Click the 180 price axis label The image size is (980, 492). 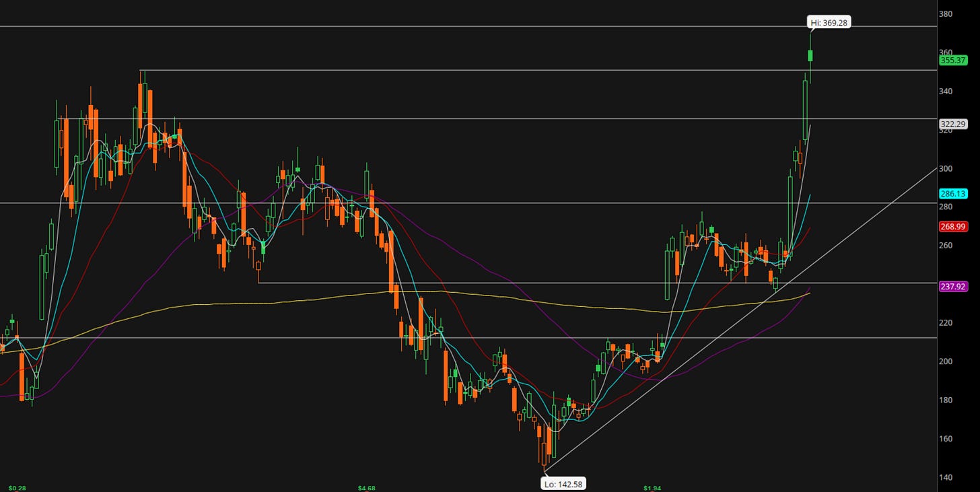click(x=946, y=400)
